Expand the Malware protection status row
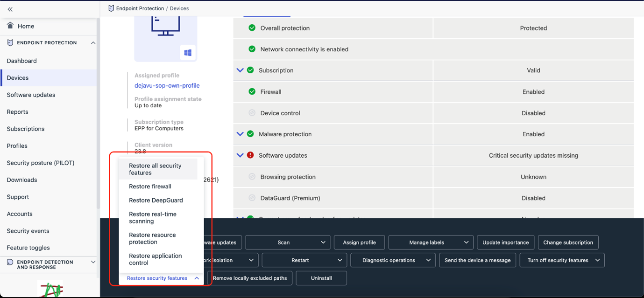 tap(240, 134)
